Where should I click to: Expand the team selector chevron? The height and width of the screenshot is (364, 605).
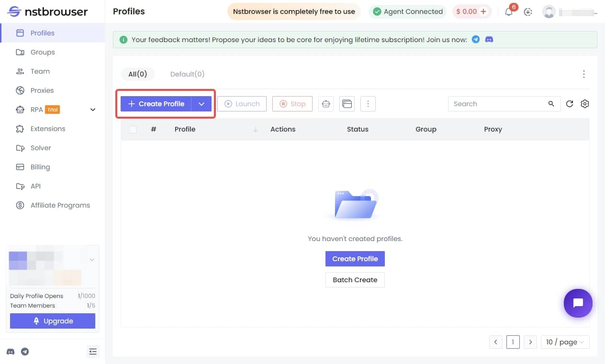click(91, 260)
